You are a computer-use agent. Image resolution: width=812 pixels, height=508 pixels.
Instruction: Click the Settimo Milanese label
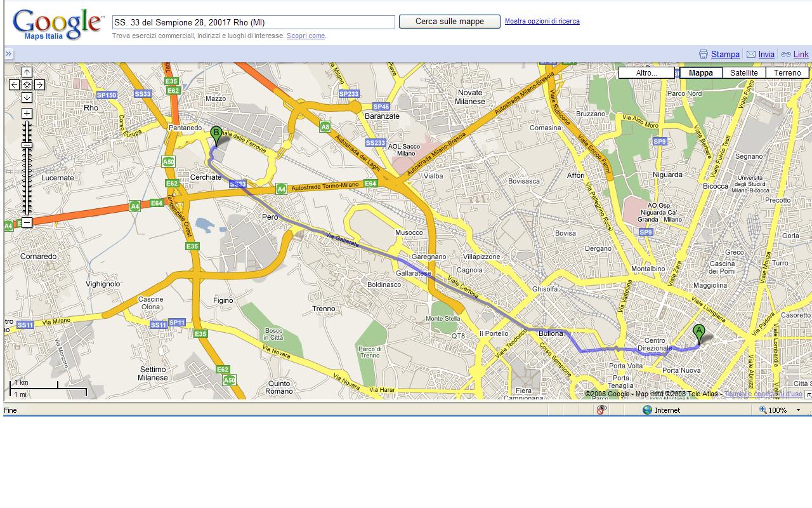click(x=153, y=373)
